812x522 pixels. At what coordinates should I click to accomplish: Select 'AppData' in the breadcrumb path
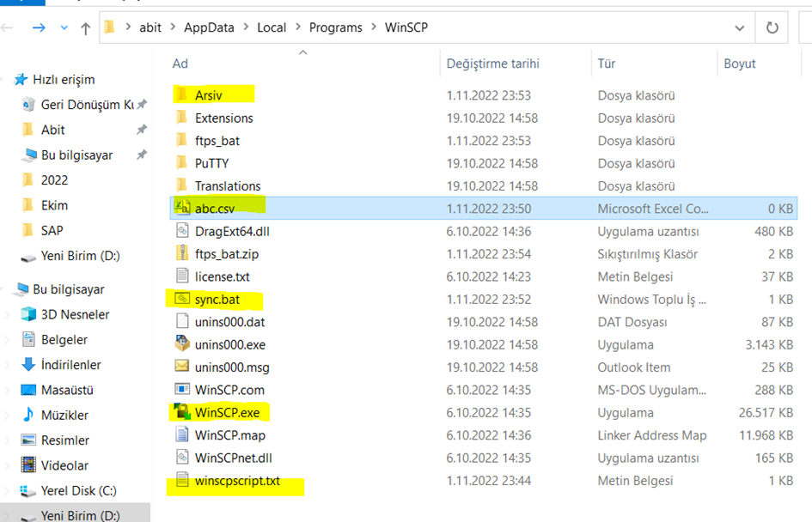(x=209, y=27)
